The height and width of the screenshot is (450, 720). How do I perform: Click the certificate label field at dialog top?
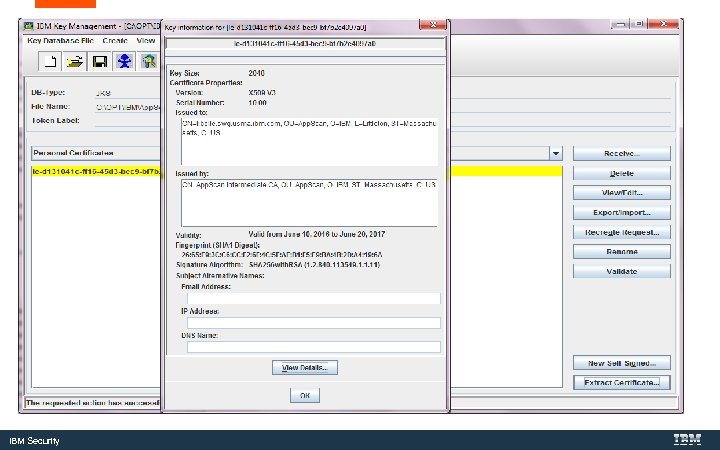tap(305, 44)
